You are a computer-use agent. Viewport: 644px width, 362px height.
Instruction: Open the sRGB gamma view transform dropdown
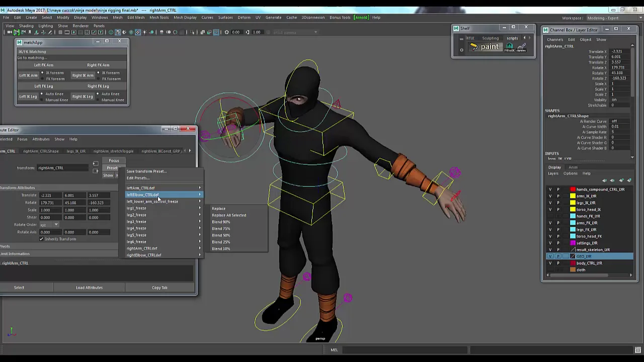(296, 32)
